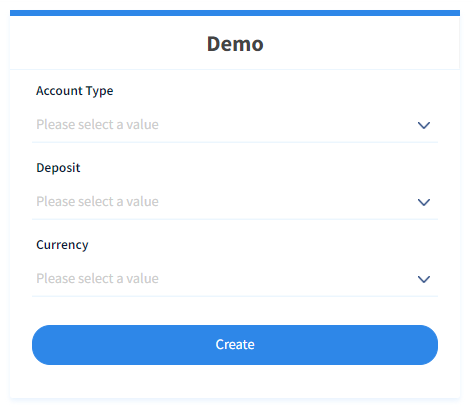Viewport: 473px width, 410px height.
Task: Expand the Deposit select box
Action: tap(235, 202)
